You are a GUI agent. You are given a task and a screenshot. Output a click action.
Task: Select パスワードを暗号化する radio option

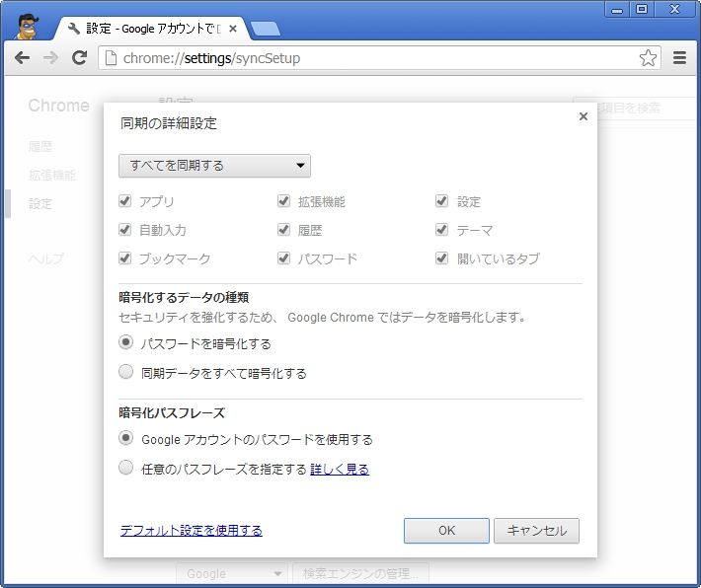click(x=125, y=342)
